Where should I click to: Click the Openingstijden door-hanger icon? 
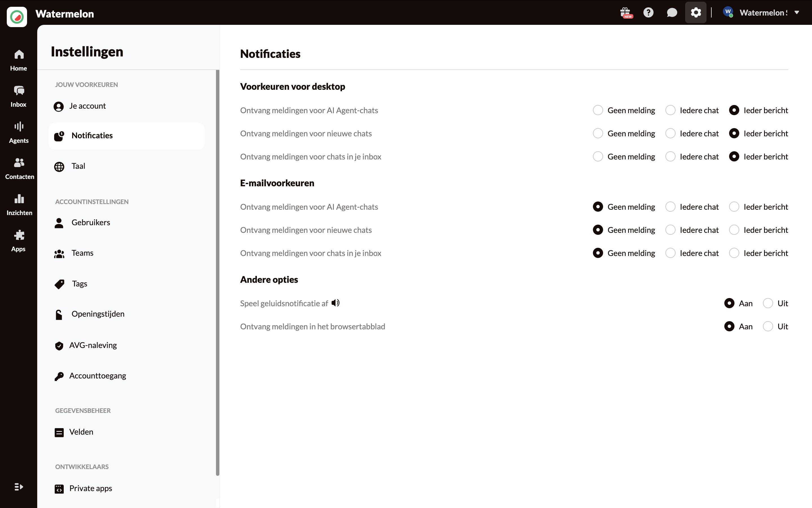[59, 314]
